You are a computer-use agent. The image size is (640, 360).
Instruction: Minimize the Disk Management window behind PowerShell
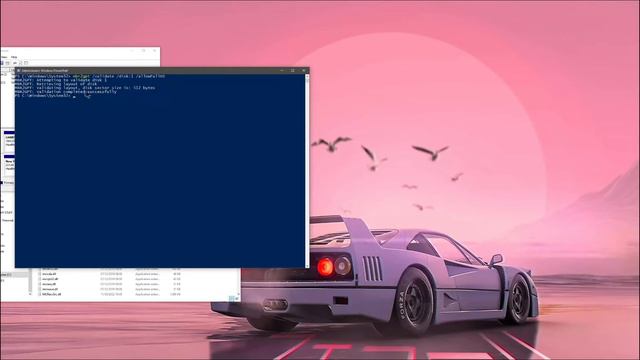[132, 51]
